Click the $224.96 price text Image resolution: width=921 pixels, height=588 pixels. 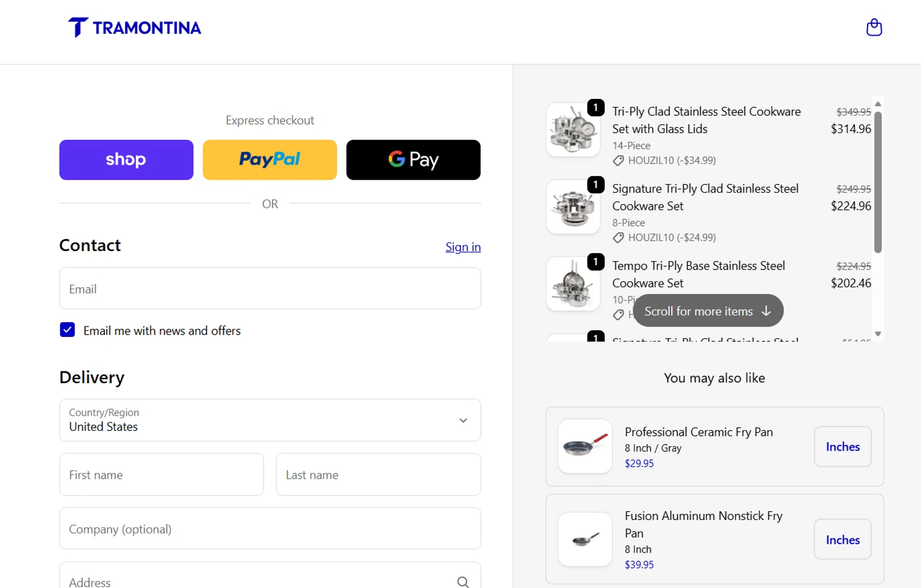tap(851, 206)
